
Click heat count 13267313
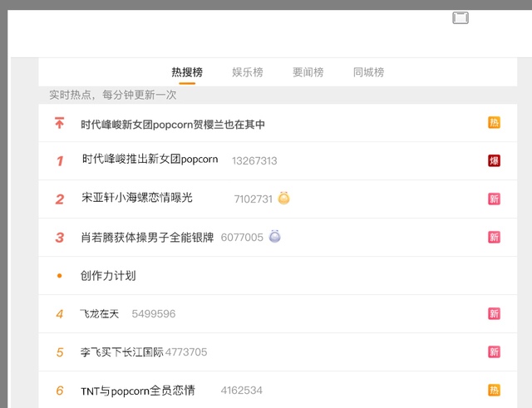pyautogui.click(x=254, y=160)
